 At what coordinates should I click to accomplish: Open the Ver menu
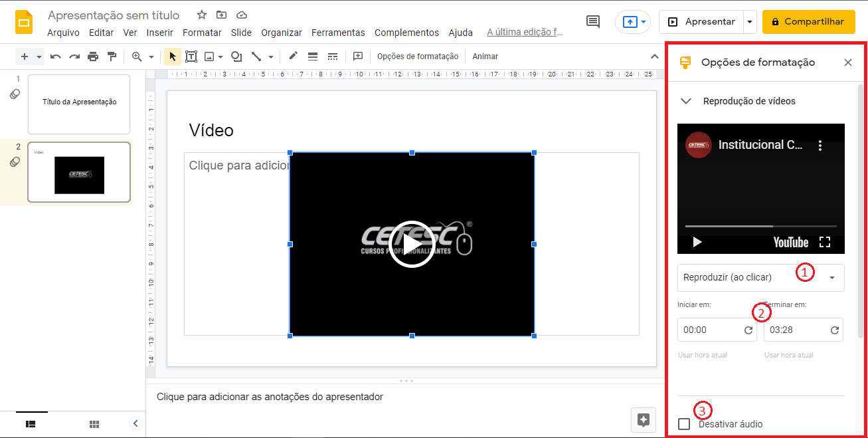point(130,33)
